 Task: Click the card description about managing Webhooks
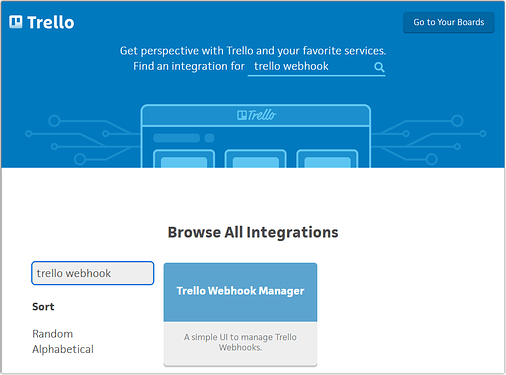(x=240, y=342)
